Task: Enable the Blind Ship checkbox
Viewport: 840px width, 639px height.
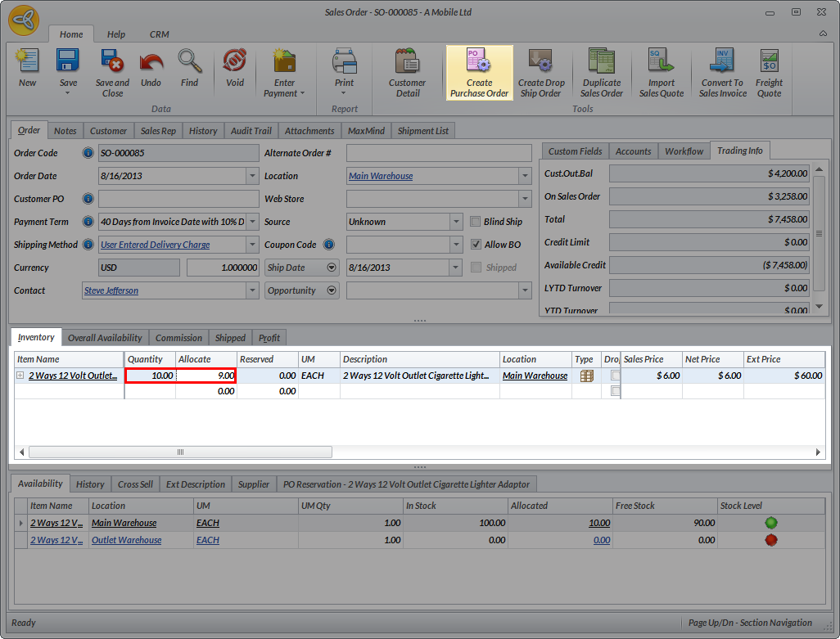Action: coord(476,222)
